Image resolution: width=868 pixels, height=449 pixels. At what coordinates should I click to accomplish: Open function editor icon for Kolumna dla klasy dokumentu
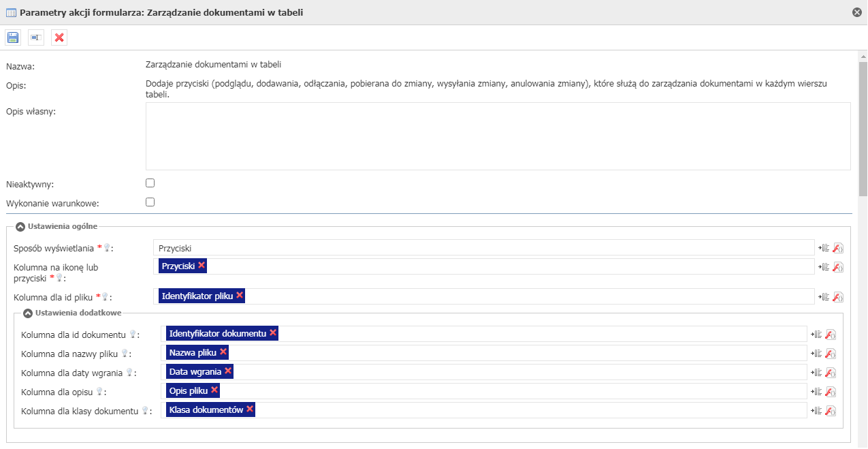[831, 411]
